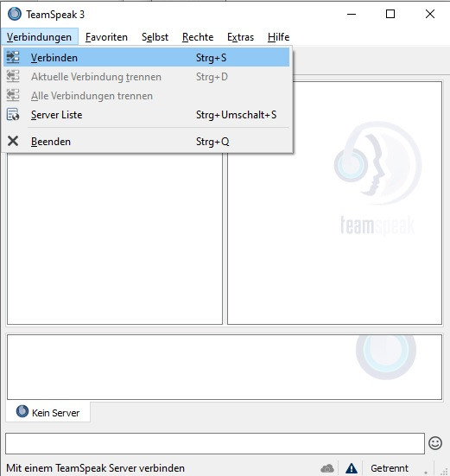Screen dimensions: 450x476
Task: Switch to the Kein Server tab
Action: tap(48, 412)
